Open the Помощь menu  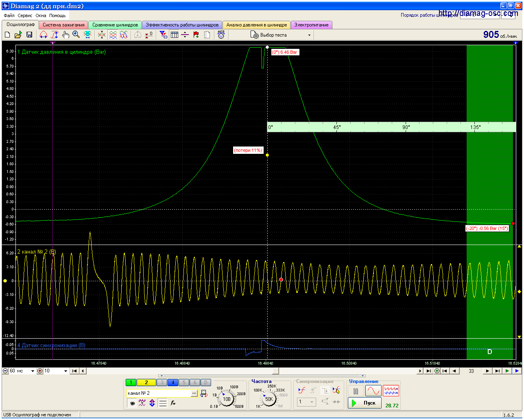57,15
